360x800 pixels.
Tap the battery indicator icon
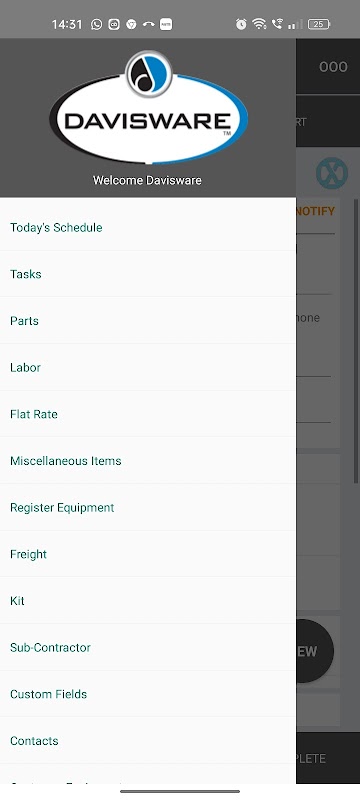319,24
